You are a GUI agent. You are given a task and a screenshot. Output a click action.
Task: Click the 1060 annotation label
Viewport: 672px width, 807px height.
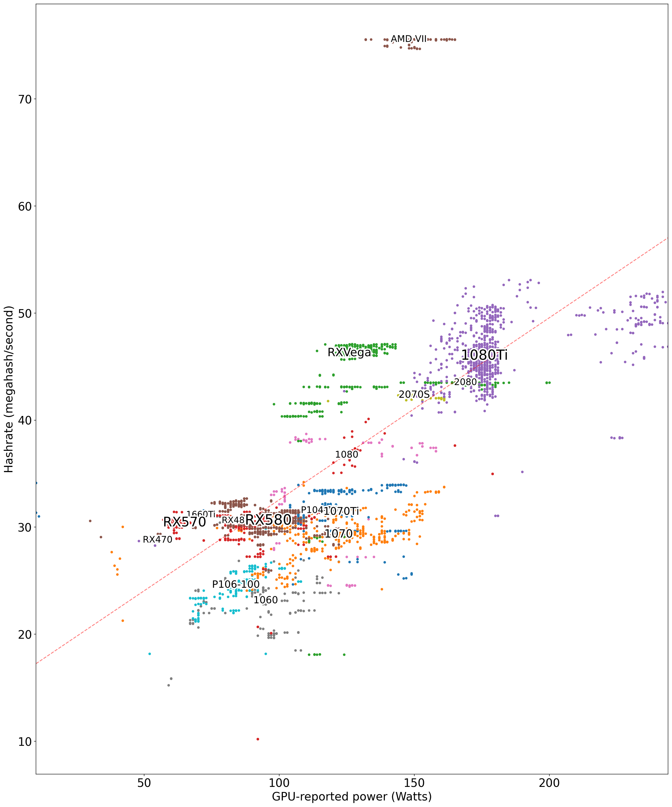[265, 600]
